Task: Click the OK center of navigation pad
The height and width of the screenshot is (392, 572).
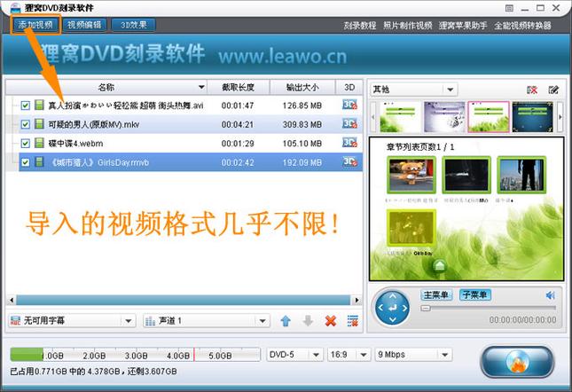Action: (393, 308)
